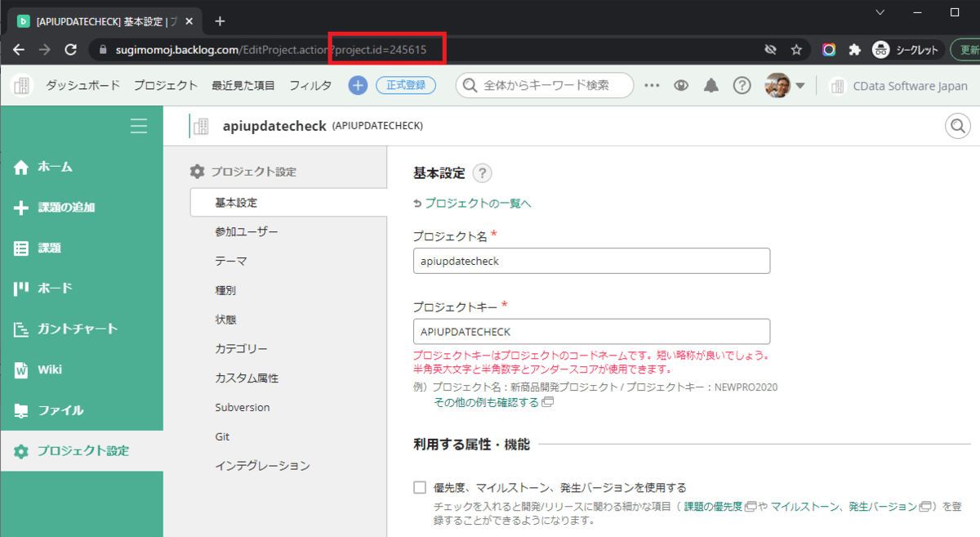Go forward in browser history
Image resolution: width=980 pixels, height=537 pixels.
45,50
